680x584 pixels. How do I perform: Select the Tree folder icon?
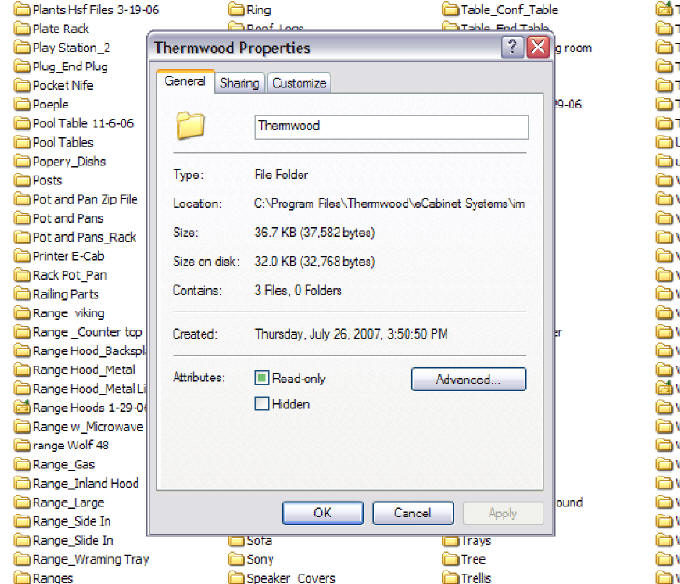(451, 559)
